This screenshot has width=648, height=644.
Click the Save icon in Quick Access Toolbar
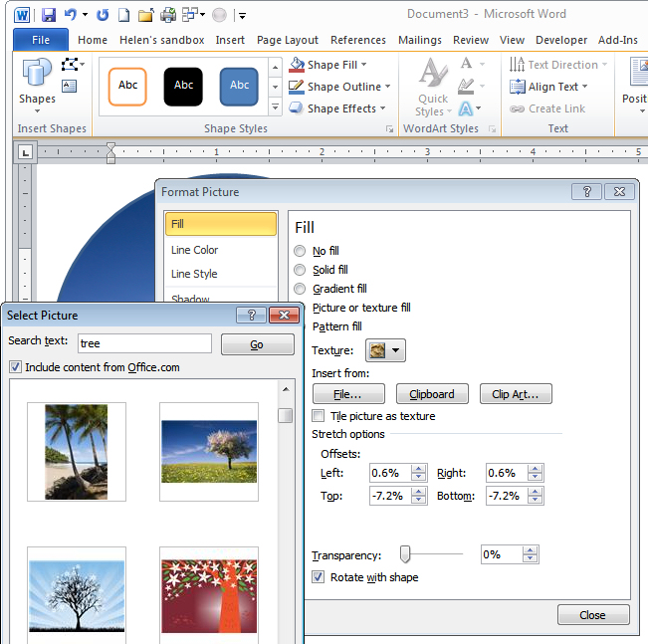(49, 15)
